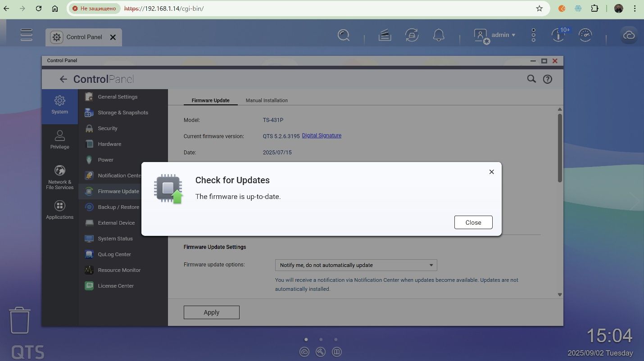Open QuLog Center
This screenshot has width=644, height=361.
tap(123, 254)
